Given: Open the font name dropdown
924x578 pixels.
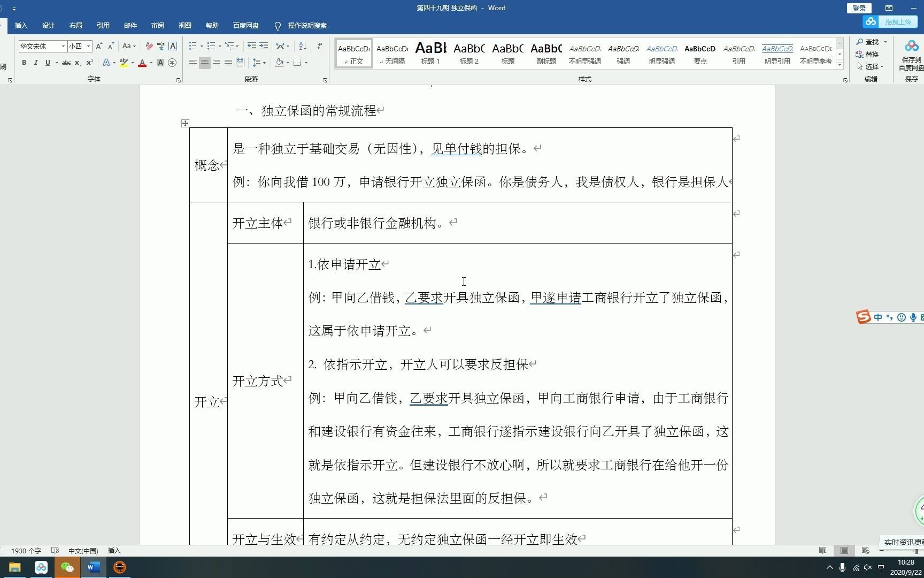Looking at the screenshot, I should click(63, 46).
